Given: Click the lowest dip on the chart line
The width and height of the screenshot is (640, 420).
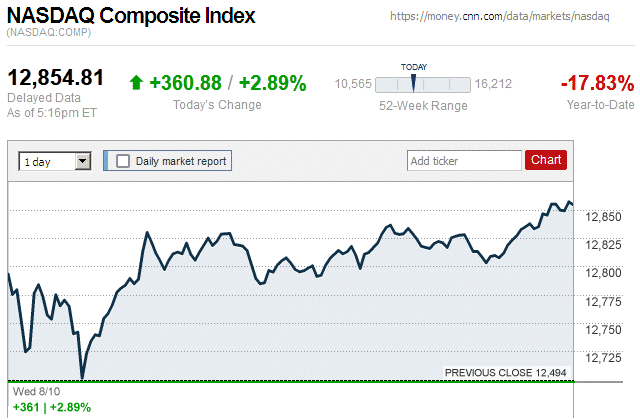Looking at the screenshot, I should pos(82,377).
